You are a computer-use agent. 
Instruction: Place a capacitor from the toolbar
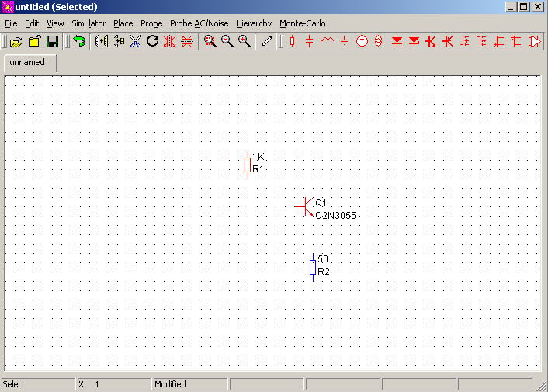point(309,42)
